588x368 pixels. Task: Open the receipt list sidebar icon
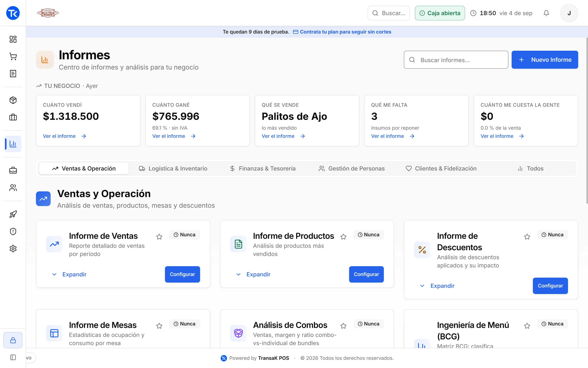pyautogui.click(x=13, y=74)
